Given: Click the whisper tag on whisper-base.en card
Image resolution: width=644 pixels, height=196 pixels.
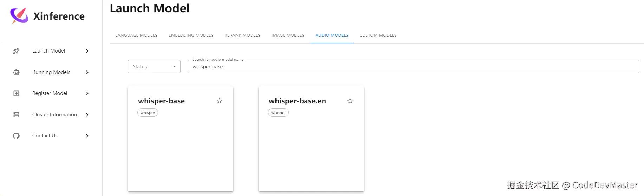Looking at the screenshot, I should pos(278,113).
